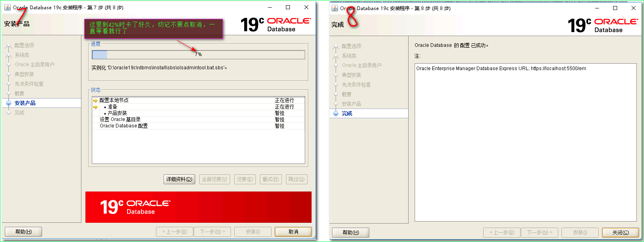
Task: Select 典型安装 step in the step 8 sidebar
Action: click(352, 75)
